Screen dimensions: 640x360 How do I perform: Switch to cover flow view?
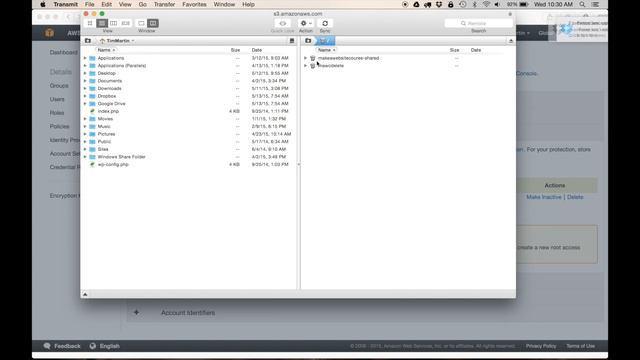coord(125,23)
